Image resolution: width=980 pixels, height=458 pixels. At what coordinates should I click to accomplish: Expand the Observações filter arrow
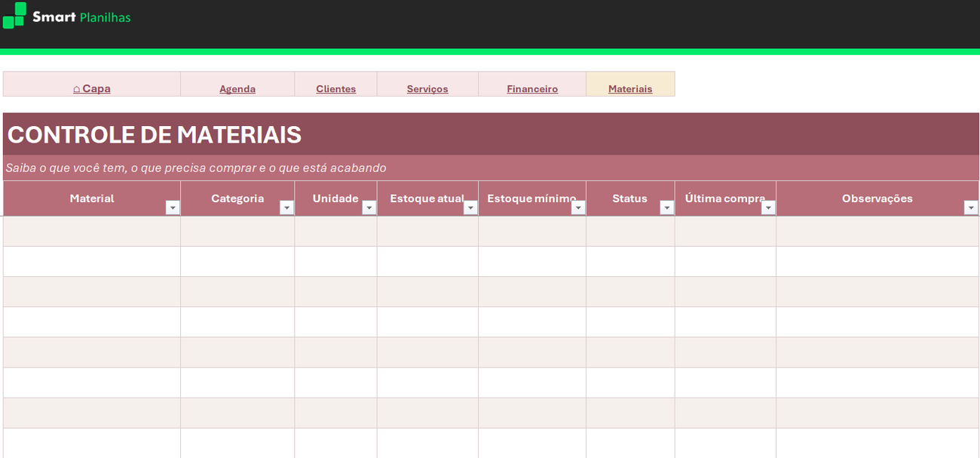coord(971,208)
